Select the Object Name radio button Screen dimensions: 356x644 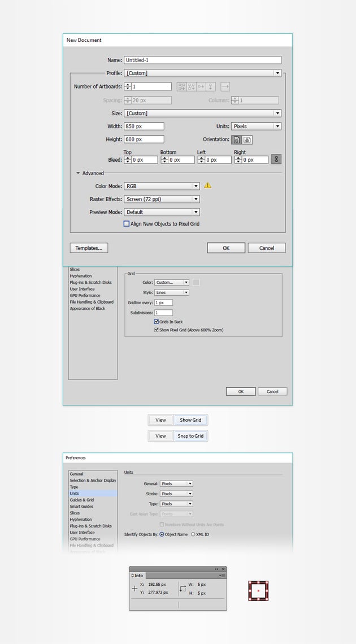[x=162, y=534]
